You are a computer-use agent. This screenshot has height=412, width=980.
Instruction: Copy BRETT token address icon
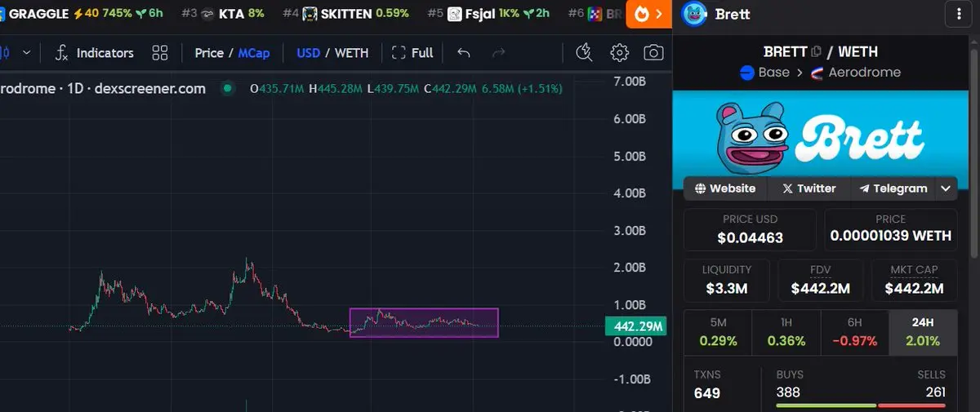(816, 51)
